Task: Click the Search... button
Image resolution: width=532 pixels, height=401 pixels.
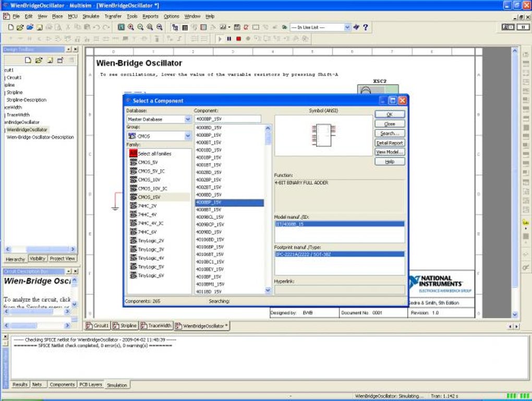Action: [x=390, y=133]
